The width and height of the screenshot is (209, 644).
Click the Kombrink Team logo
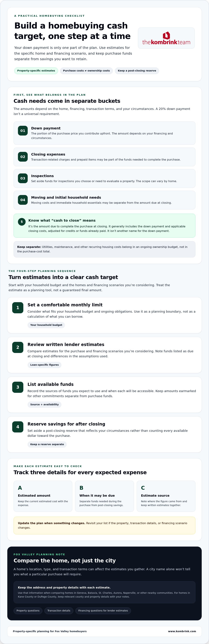point(166,38)
